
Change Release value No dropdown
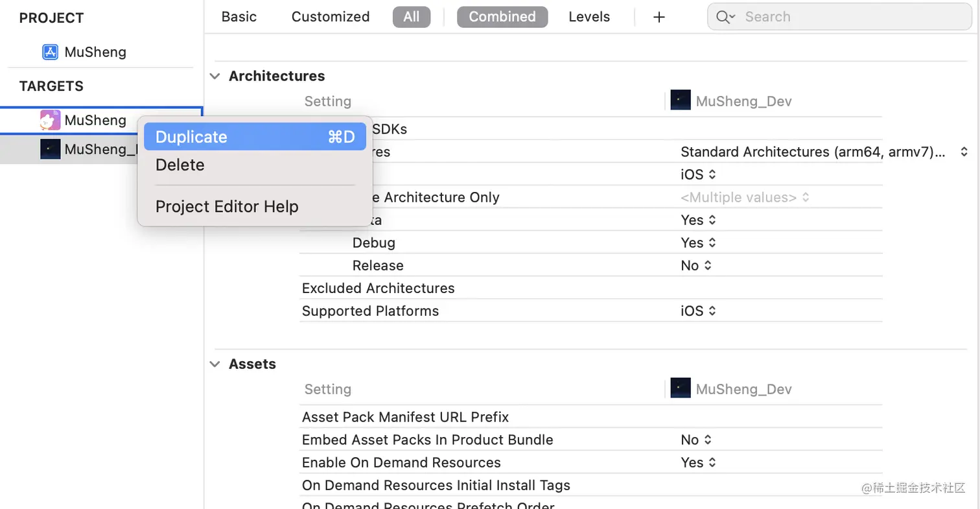click(x=696, y=265)
